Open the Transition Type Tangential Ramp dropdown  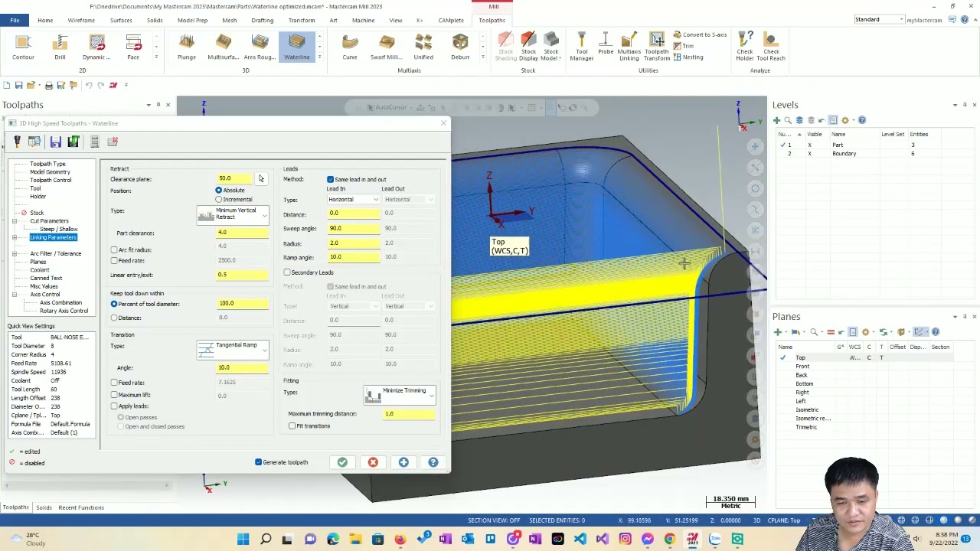[x=233, y=349]
